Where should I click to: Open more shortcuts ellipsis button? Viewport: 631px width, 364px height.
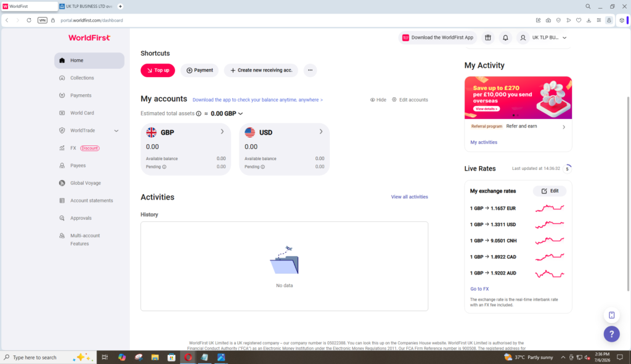pos(311,70)
